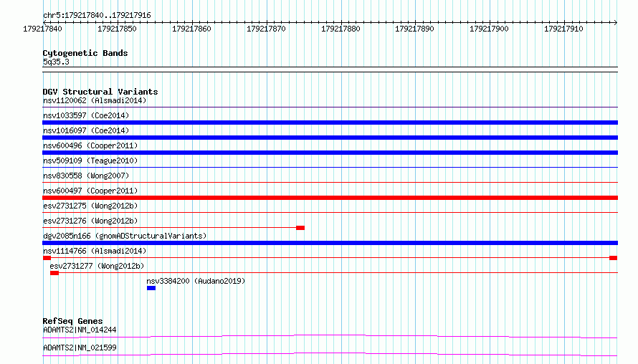Screen dimensions: 638x364
Task: Click the thin blue line of nsv509109
Action: click(330, 167)
